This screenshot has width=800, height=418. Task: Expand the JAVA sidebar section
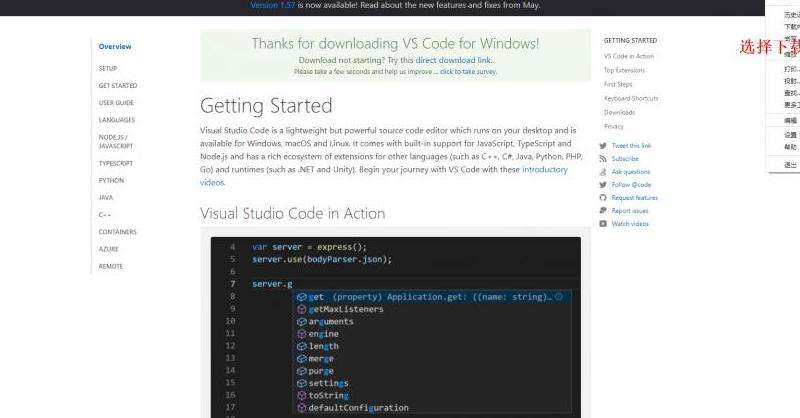point(106,198)
